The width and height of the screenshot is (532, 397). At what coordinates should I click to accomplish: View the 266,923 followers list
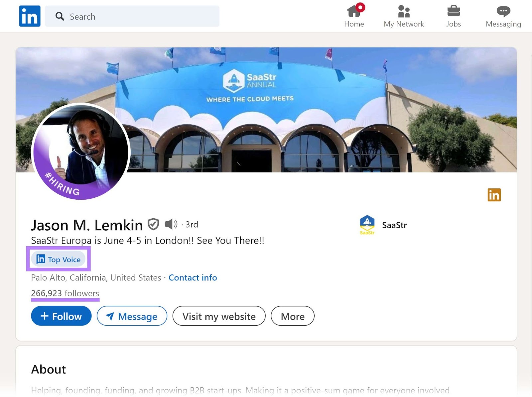pos(65,293)
